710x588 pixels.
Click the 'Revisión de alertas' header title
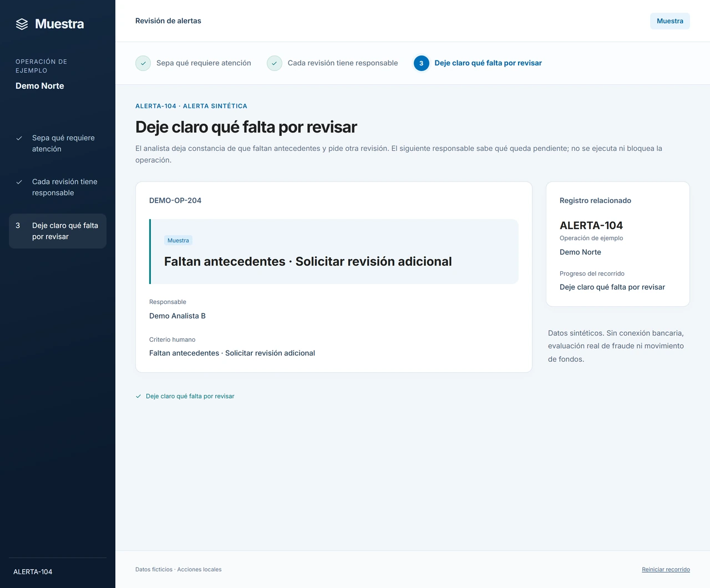coord(168,21)
